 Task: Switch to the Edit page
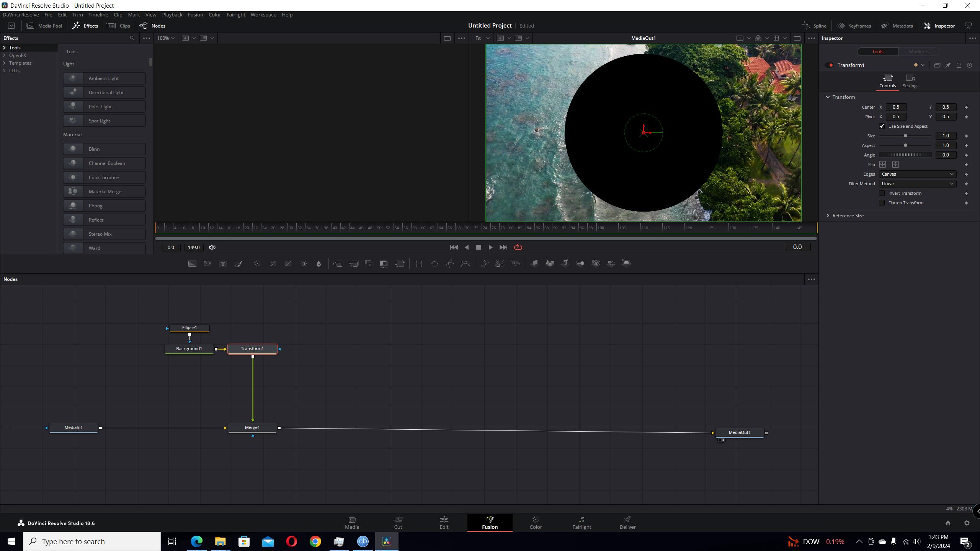click(x=444, y=523)
